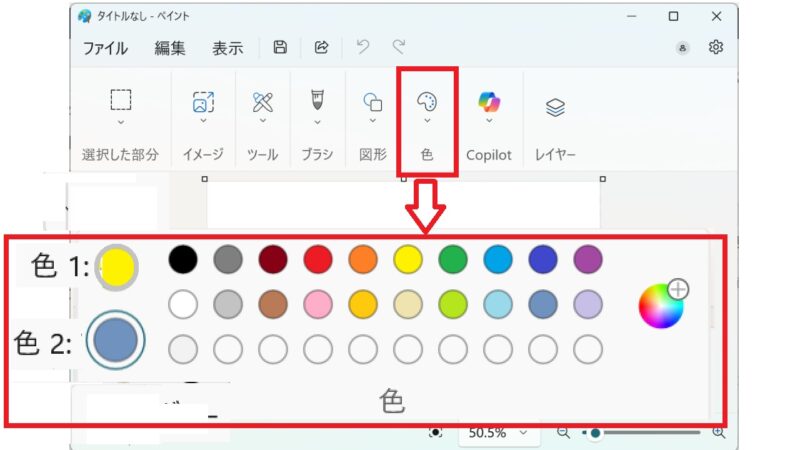
Task: Click the zoom out magnifier icon
Action: pos(563,433)
